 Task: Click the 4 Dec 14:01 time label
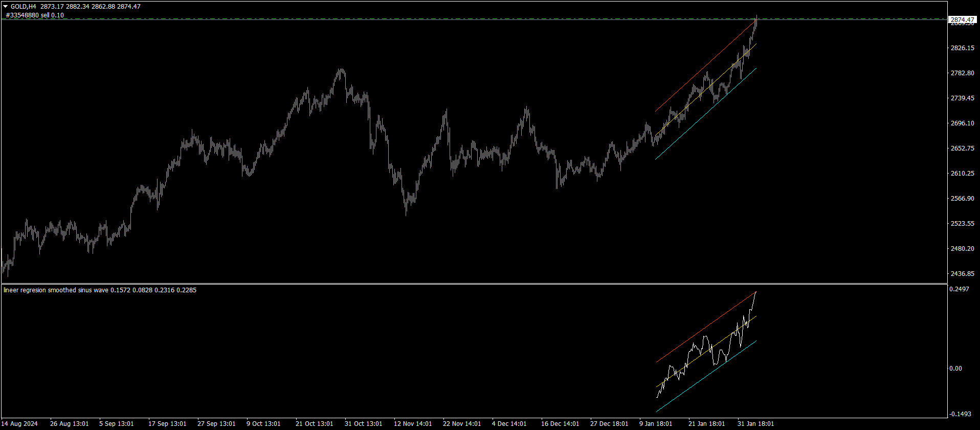tap(509, 424)
